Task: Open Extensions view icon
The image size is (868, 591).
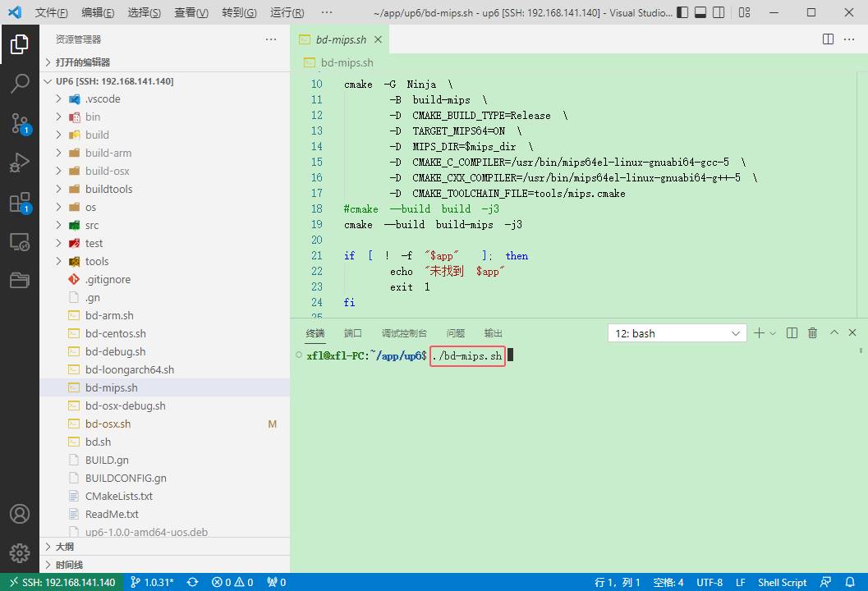Action: coord(20,203)
